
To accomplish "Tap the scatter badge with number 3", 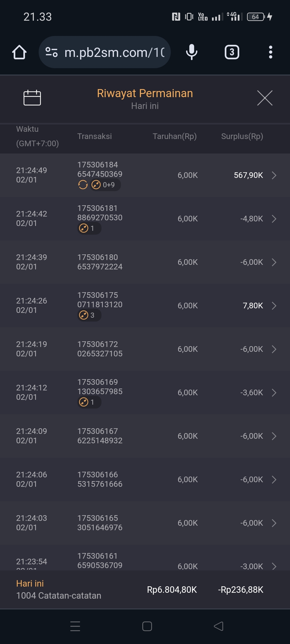I will click(89, 315).
